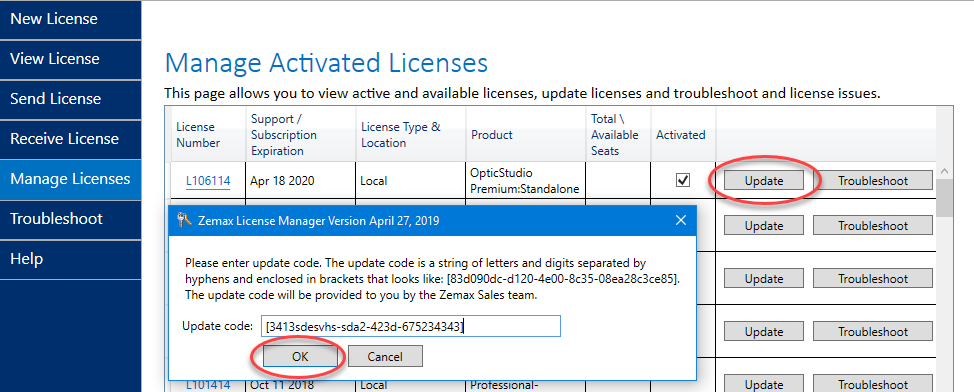The height and width of the screenshot is (392, 974).
Task: Open the Help sidebar item
Action: click(x=70, y=258)
